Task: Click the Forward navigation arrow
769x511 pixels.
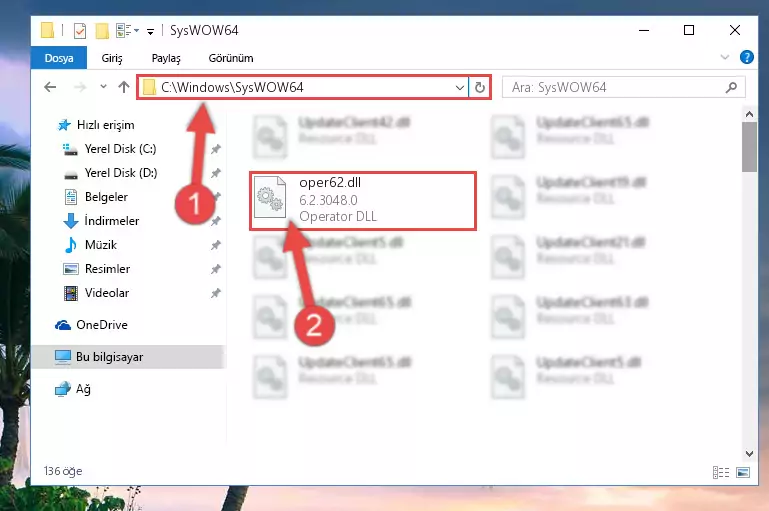Action: pyautogui.click(x=79, y=87)
